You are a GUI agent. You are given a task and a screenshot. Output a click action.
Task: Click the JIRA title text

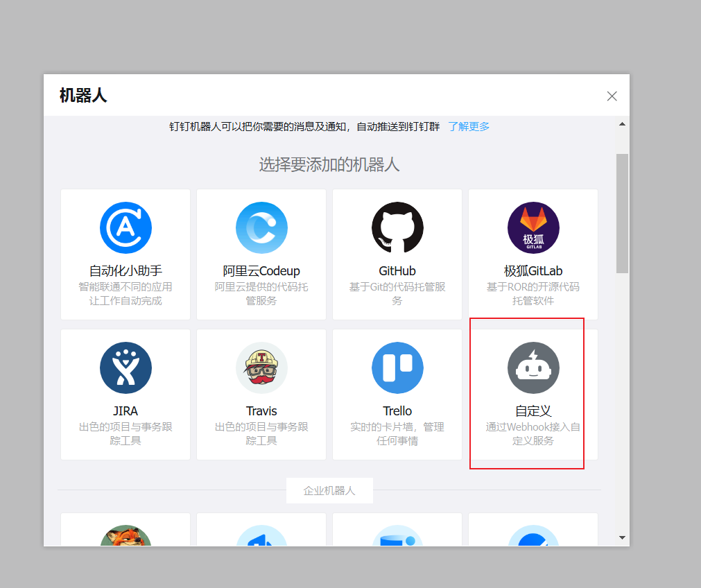pos(126,411)
